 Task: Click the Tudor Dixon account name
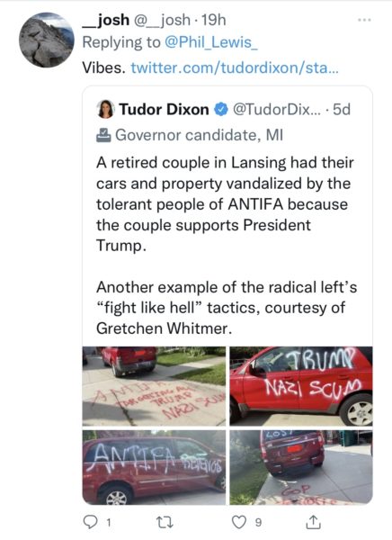[164, 110]
